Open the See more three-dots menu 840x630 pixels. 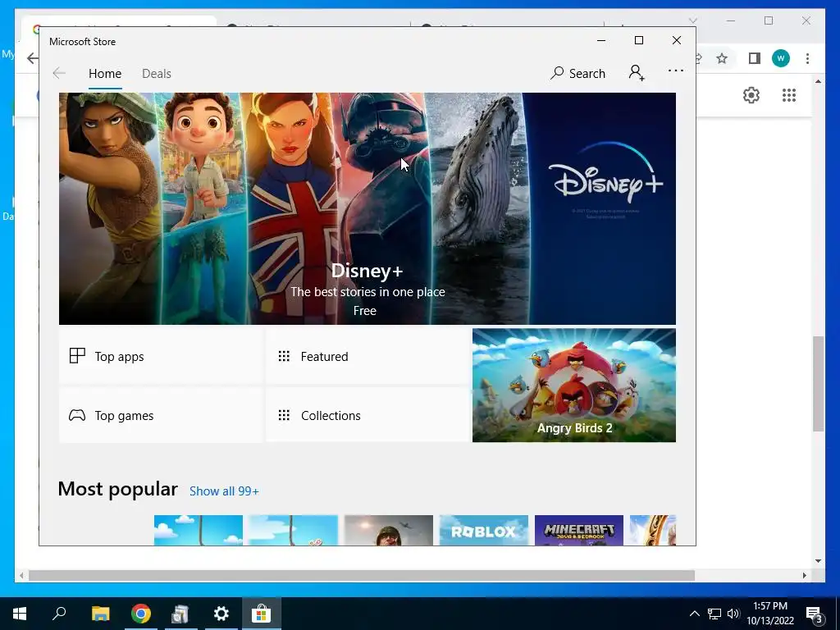[676, 71]
